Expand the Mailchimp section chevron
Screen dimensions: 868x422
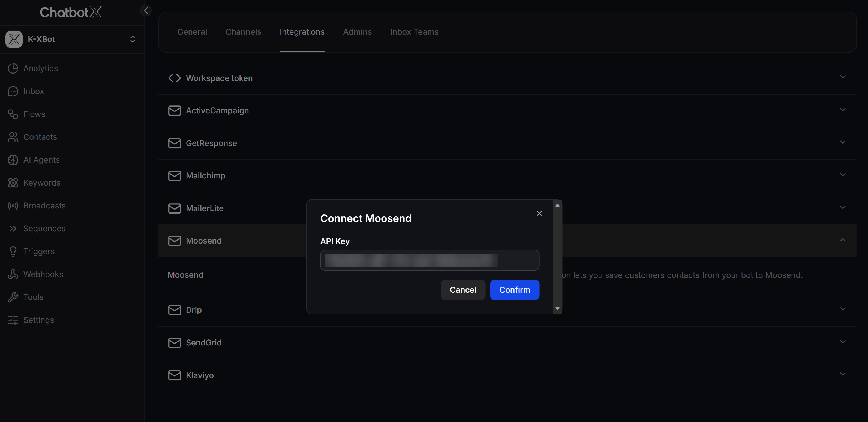tap(843, 175)
